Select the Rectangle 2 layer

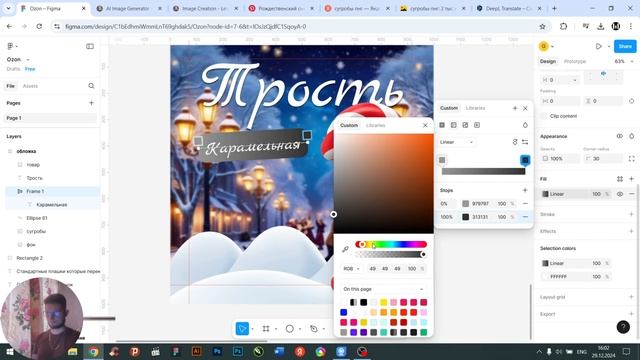pos(29,258)
